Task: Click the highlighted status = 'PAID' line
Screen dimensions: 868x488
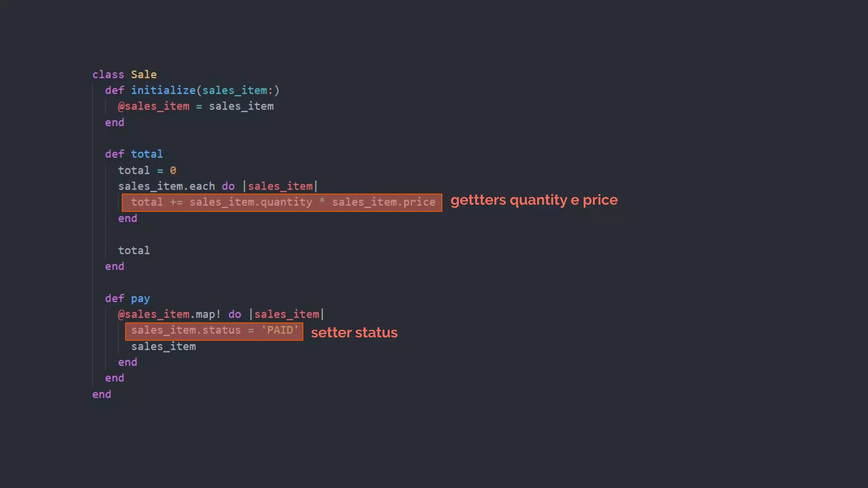Action: [x=214, y=330]
